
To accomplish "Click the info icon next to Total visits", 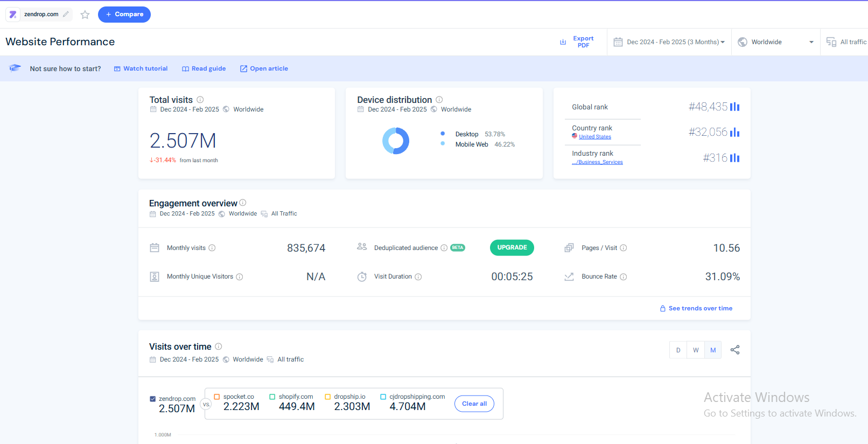I will pos(200,100).
